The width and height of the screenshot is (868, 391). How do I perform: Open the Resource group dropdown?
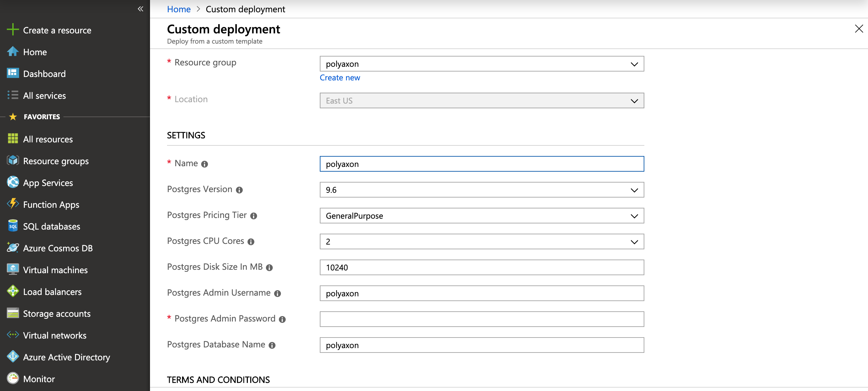[482, 64]
